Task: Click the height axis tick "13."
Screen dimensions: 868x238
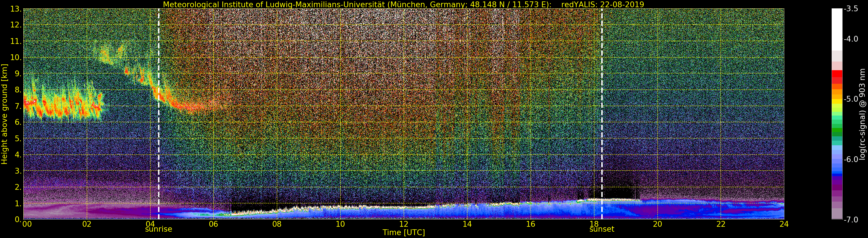Action: tap(16, 9)
